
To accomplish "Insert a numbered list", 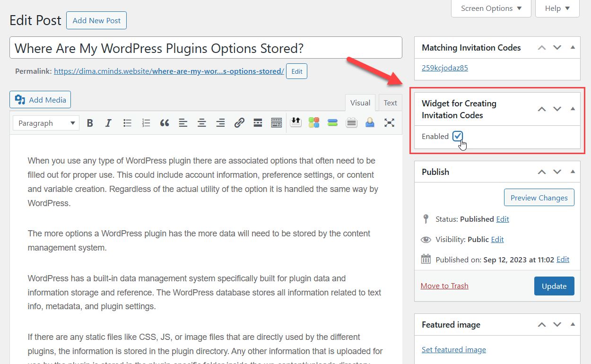I will tap(146, 123).
